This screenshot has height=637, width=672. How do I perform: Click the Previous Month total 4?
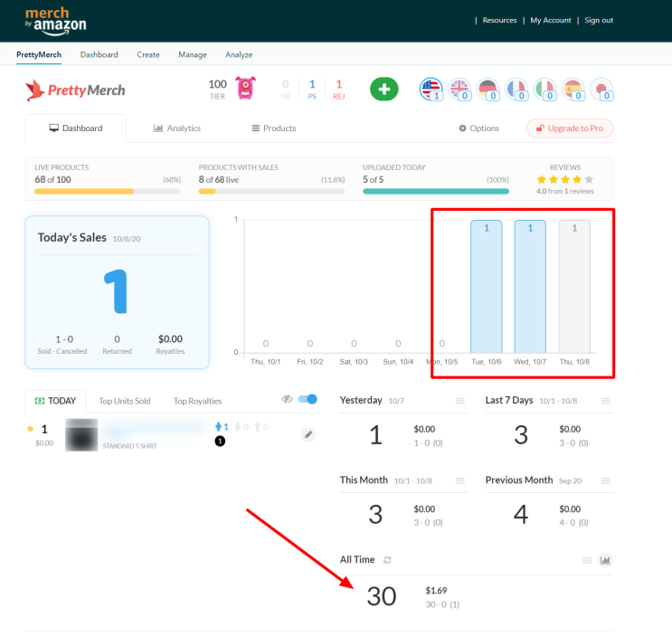pos(521,515)
